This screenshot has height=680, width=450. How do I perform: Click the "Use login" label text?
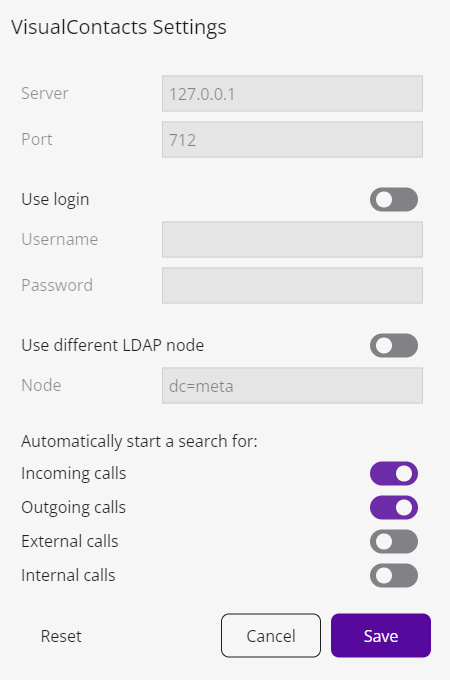point(55,199)
